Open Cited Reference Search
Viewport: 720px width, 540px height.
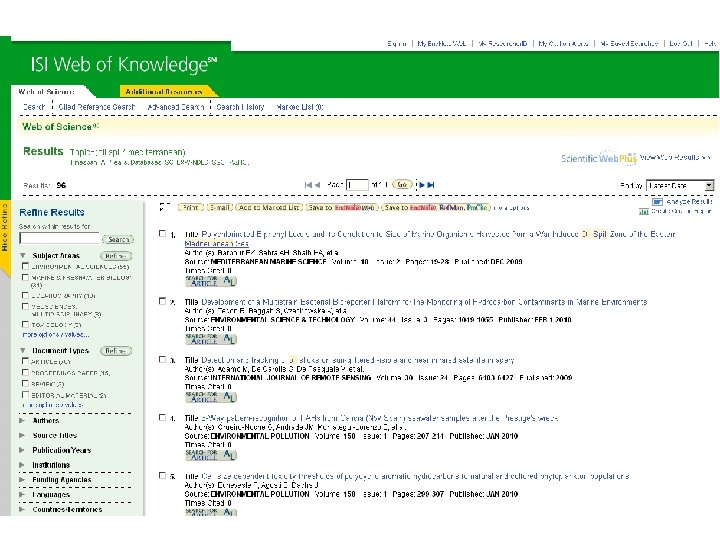(x=96, y=107)
